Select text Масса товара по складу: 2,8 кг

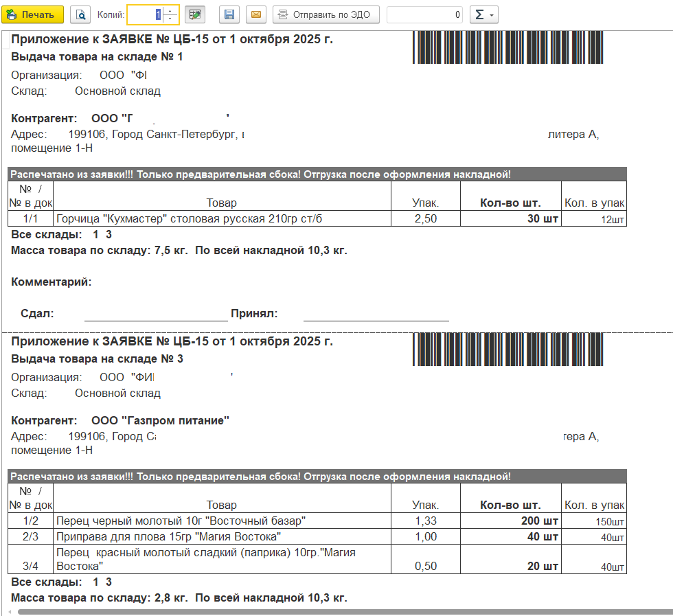[100, 597]
